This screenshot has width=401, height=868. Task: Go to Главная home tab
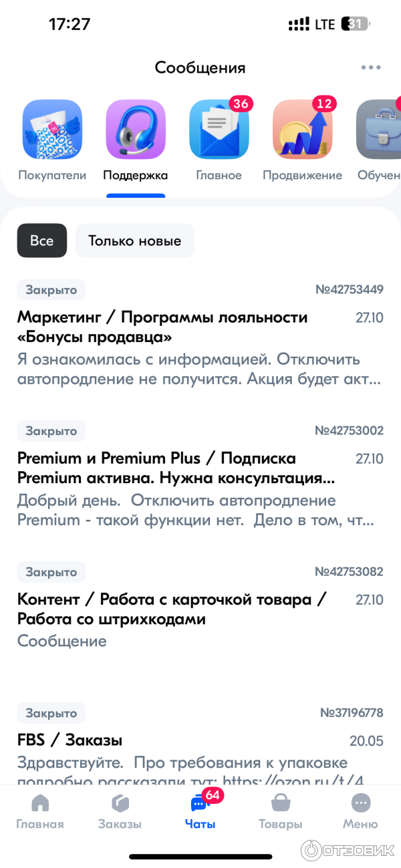coord(40,811)
